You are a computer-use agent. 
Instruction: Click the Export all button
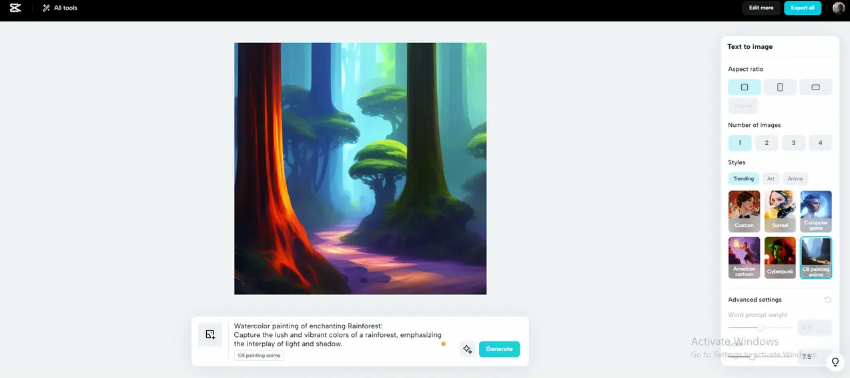(802, 8)
